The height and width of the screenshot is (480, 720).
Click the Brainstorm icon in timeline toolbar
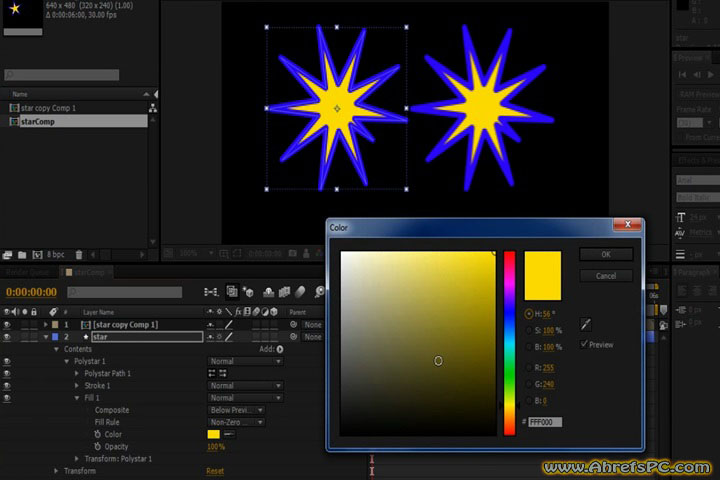tap(320, 292)
